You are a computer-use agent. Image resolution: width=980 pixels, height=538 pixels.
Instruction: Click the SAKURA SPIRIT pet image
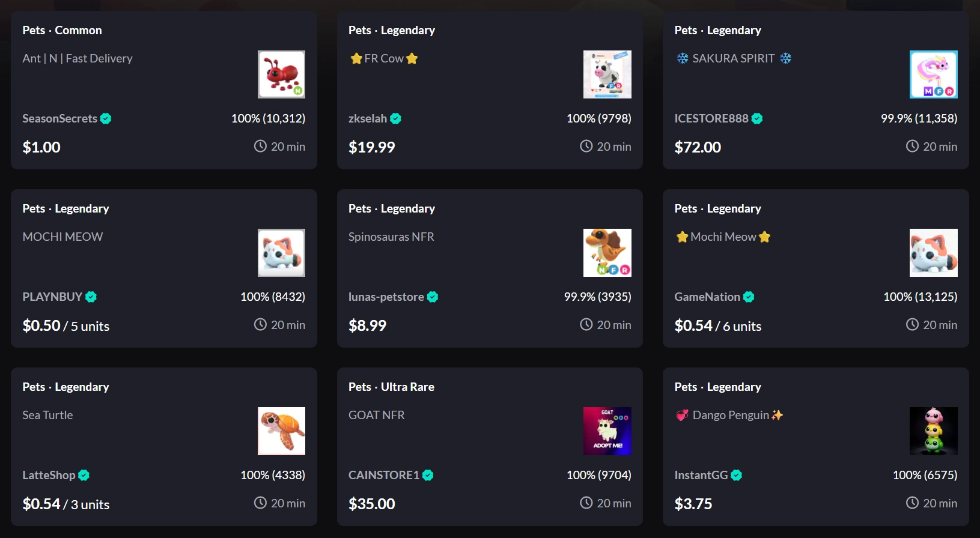click(933, 74)
